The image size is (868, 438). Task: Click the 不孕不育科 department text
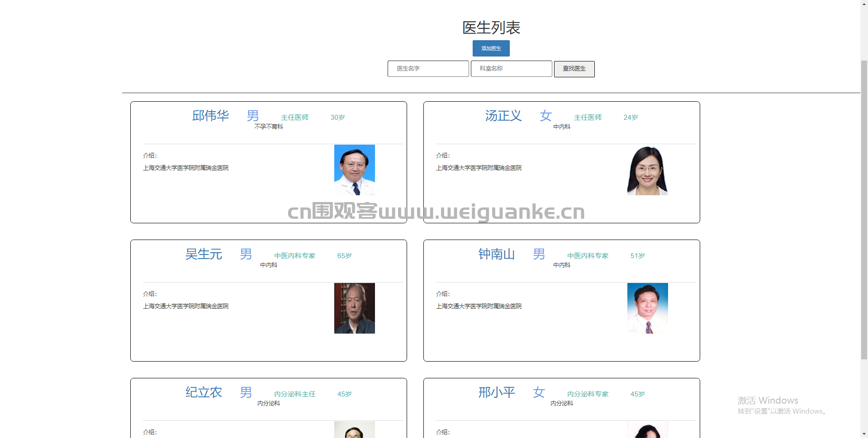point(269,127)
